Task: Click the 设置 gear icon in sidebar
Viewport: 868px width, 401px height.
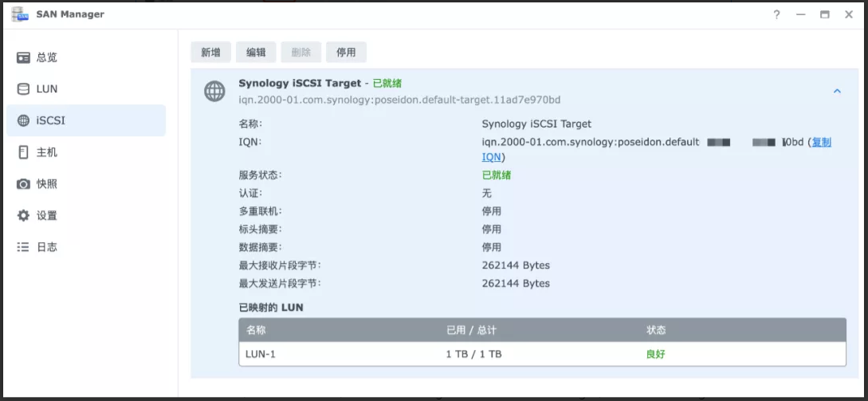Action: tap(23, 215)
